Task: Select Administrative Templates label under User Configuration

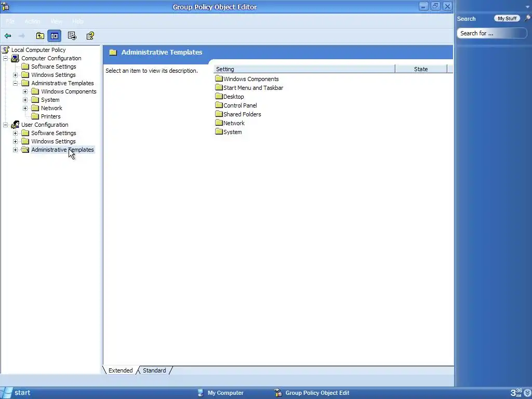Action: tap(62, 150)
